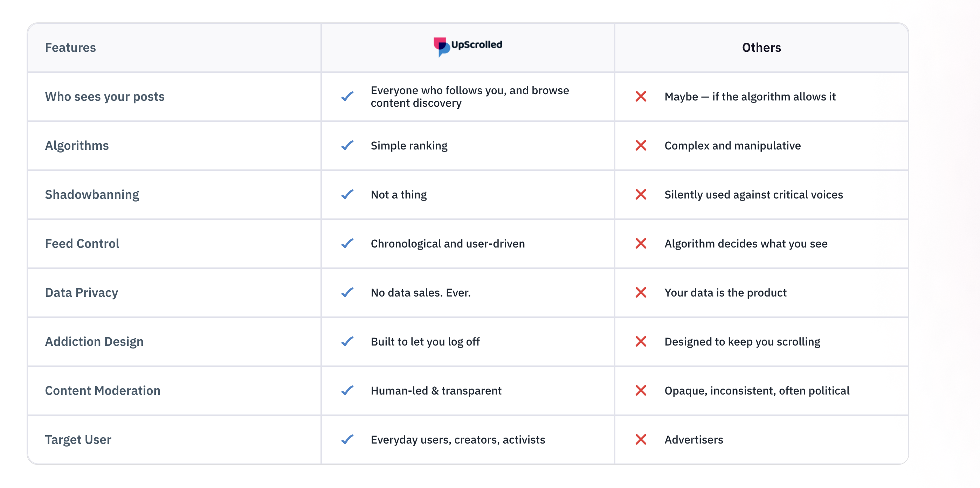Click red X beside Complex and manipulative

(x=641, y=145)
